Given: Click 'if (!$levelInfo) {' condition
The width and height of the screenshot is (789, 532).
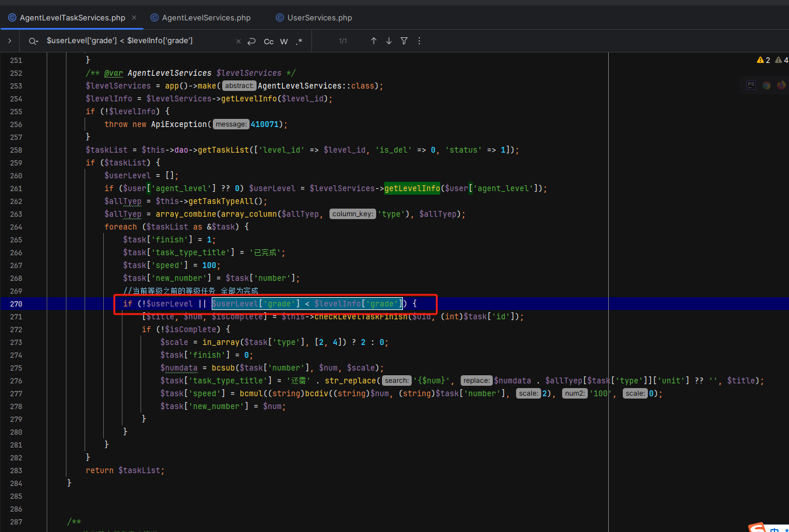Looking at the screenshot, I should 128,111.
